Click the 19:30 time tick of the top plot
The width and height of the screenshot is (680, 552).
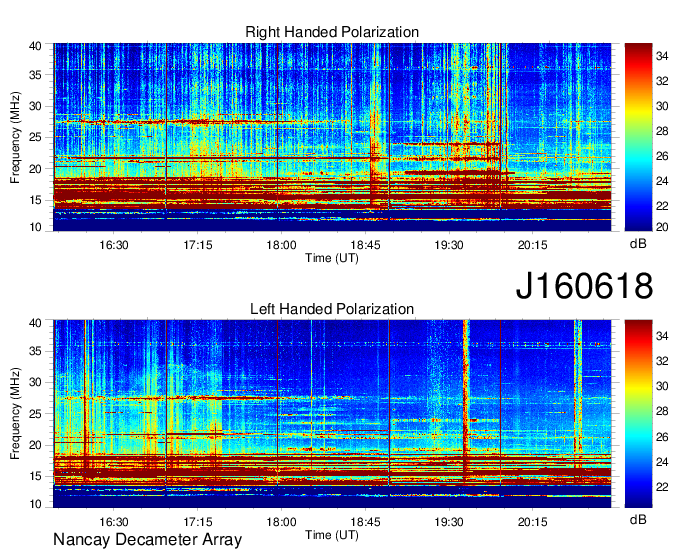pyautogui.click(x=449, y=245)
